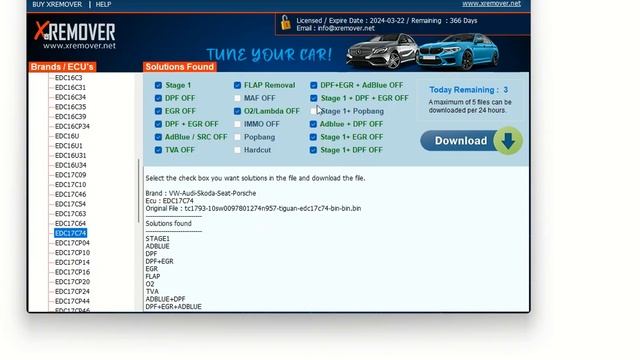Select EDC16C39 ECU entry
The image size is (640, 360).
pyautogui.click(x=70, y=117)
